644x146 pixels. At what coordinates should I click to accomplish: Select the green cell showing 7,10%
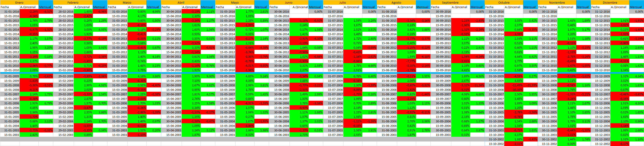tap(191, 81)
